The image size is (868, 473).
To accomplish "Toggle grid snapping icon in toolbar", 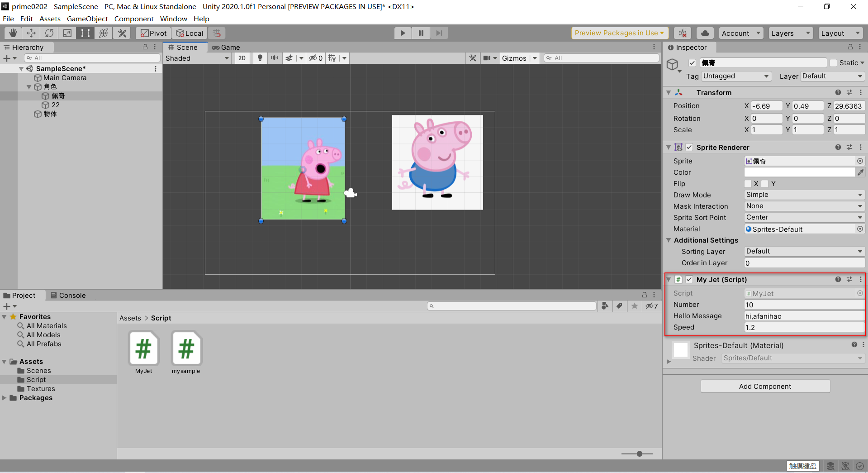I will [217, 33].
